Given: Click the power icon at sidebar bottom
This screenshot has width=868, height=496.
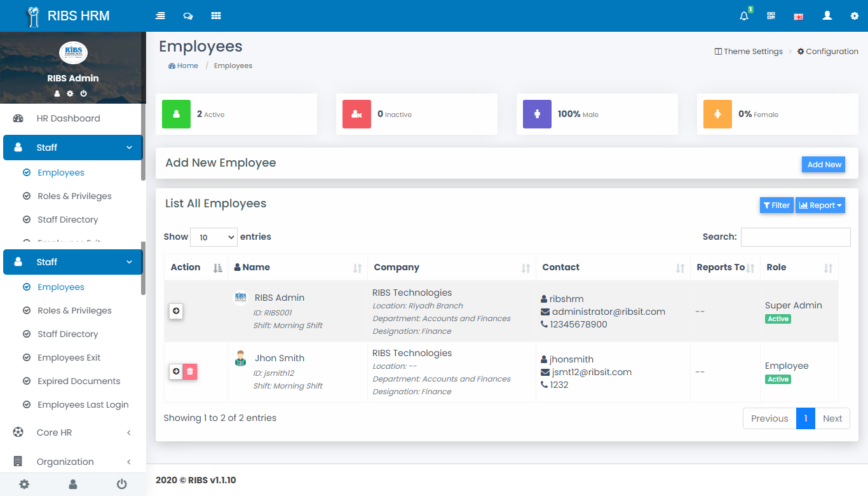Looking at the screenshot, I should click(x=121, y=485).
